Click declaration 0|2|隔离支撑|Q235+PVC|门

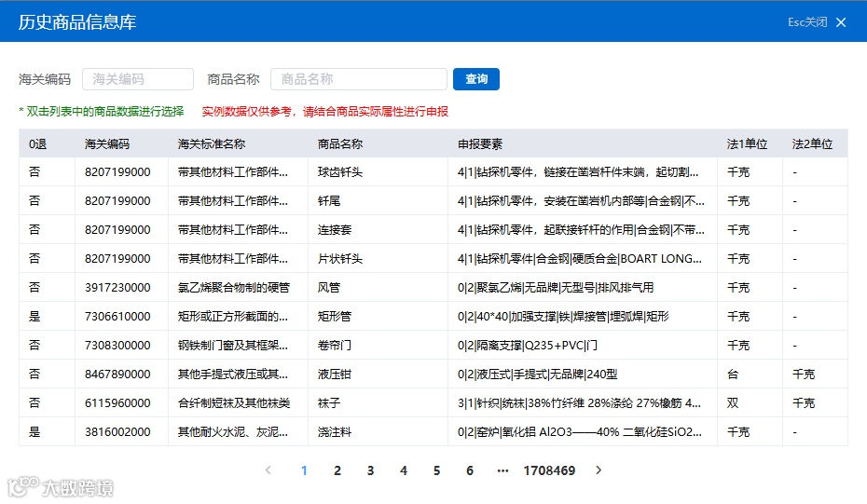coord(528,345)
